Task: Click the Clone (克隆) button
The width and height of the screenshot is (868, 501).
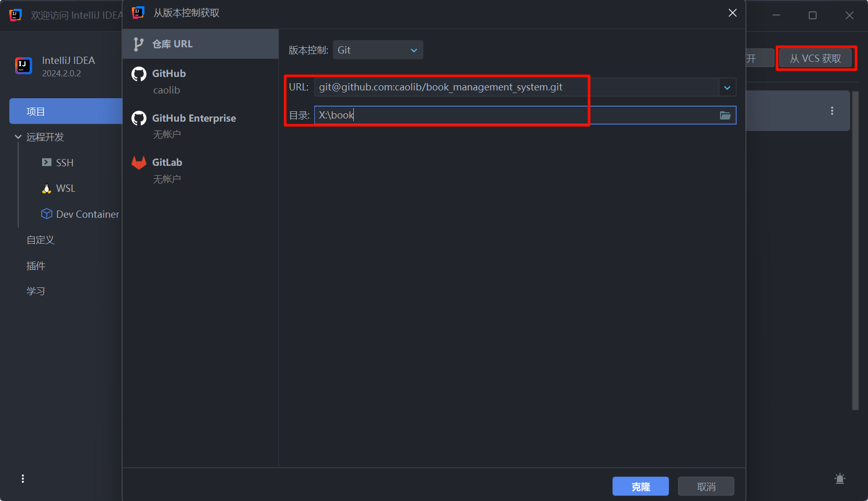Action: (640, 486)
